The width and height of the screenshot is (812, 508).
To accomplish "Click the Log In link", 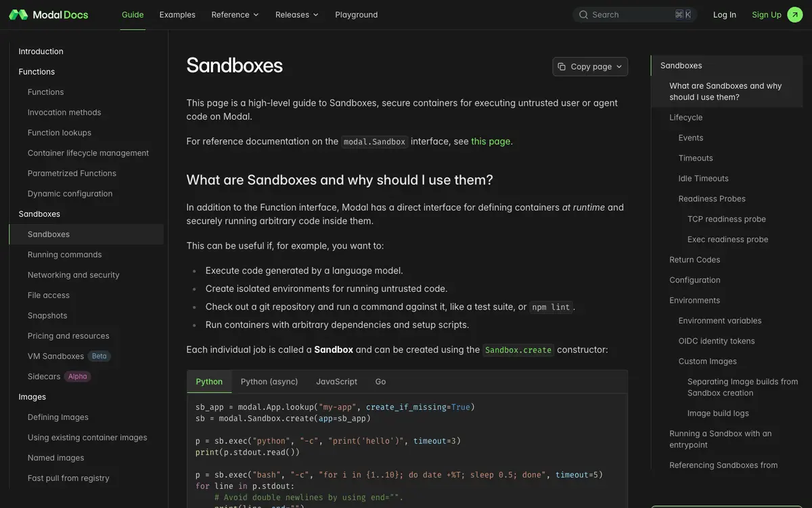I will point(725,14).
